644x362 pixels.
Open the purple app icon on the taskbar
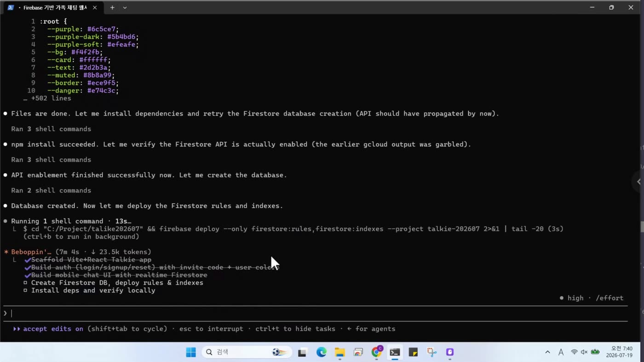coord(450,352)
